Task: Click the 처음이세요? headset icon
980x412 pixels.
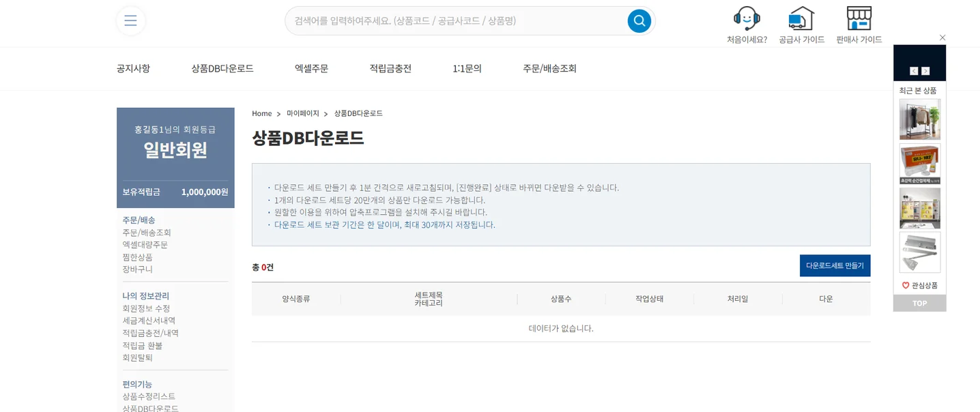Action: click(747, 18)
